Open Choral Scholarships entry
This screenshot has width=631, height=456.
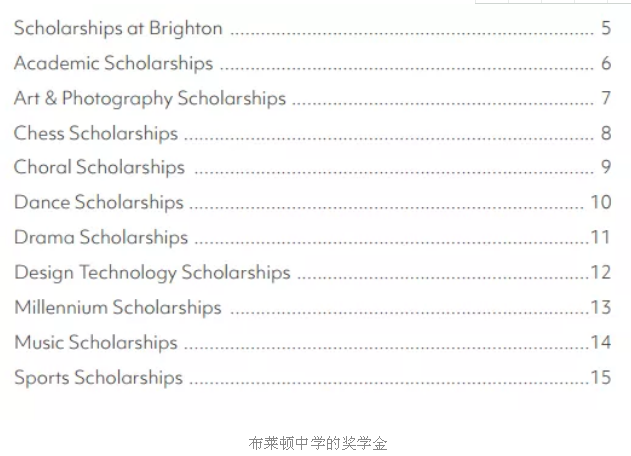coord(99,167)
